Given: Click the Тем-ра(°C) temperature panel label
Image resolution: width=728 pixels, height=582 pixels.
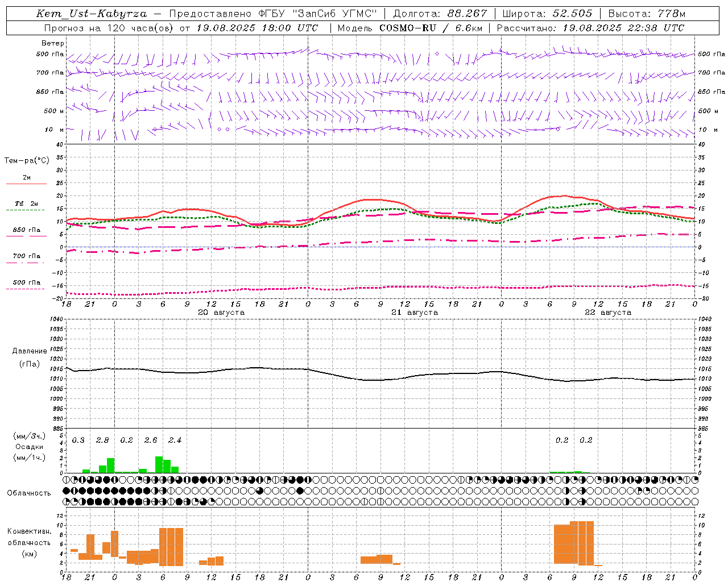Looking at the screenshot, I should point(27,161).
